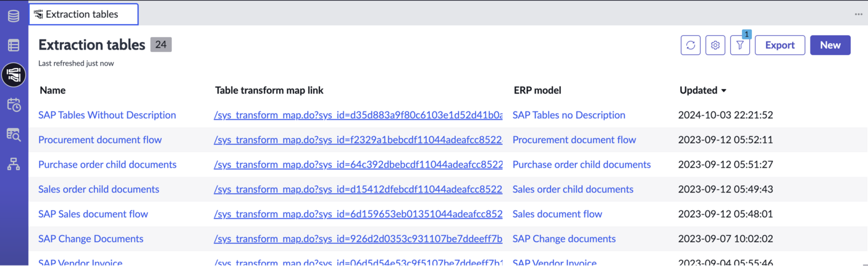Click updated timestamp 2024-10-03 22:21:52
Image resolution: width=868 pixels, height=266 pixels.
point(726,115)
